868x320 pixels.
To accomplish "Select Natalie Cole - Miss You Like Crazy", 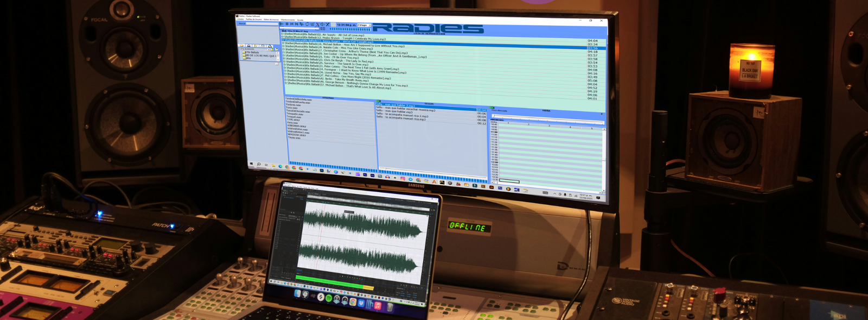I will [x=328, y=48].
